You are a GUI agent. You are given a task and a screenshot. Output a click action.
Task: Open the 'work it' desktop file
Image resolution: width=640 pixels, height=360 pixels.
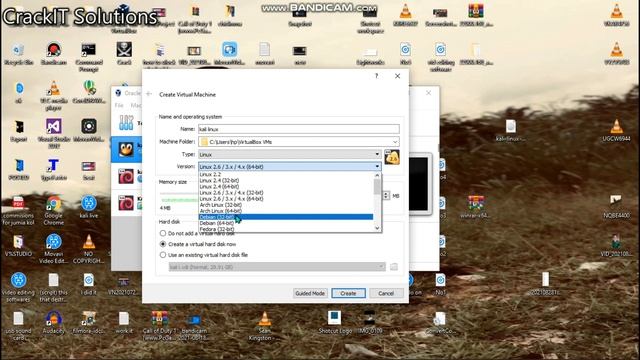124,322
